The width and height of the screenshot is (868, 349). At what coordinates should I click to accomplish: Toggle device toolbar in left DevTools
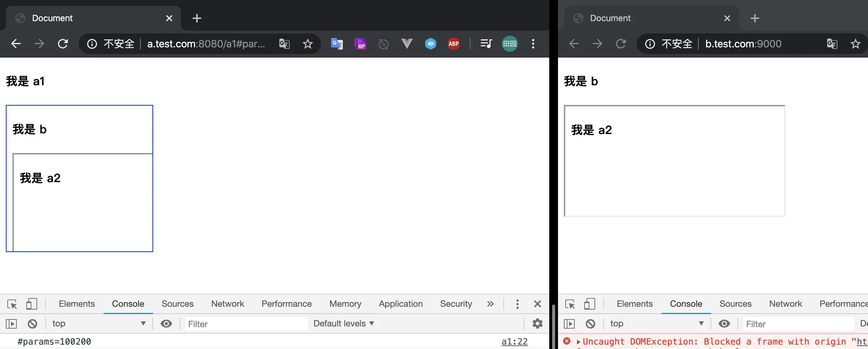[x=32, y=304]
